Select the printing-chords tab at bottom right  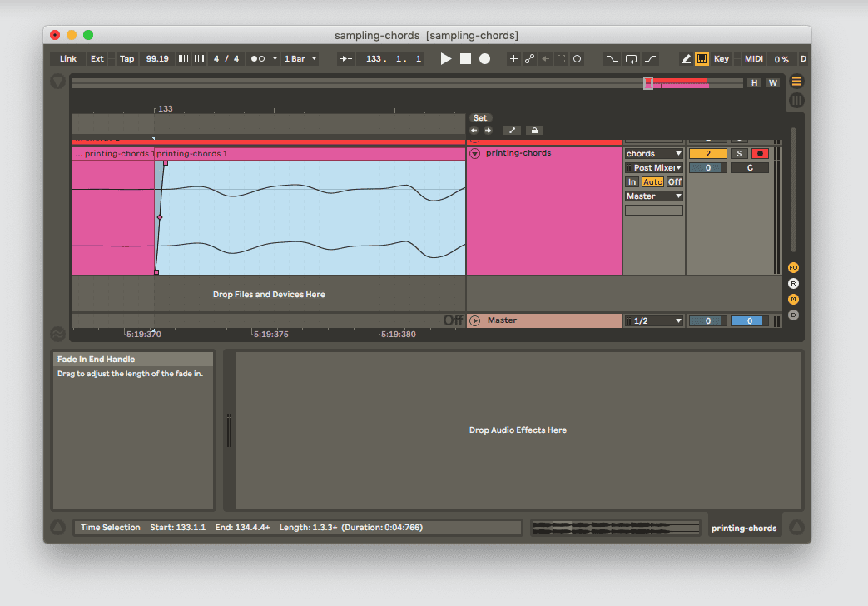pyautogui.click(x=743, y=527)
